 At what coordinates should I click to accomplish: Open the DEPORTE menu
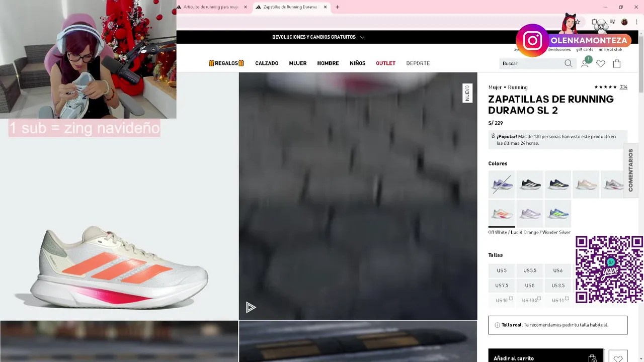click(x=418, y=63)
